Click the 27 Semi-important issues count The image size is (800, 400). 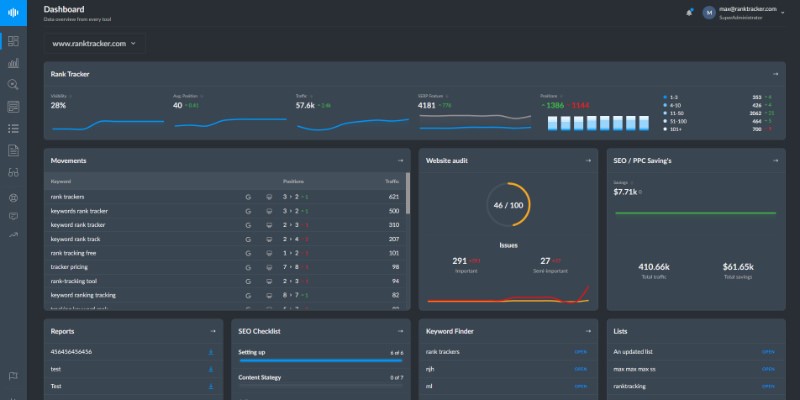coord(545,261)
